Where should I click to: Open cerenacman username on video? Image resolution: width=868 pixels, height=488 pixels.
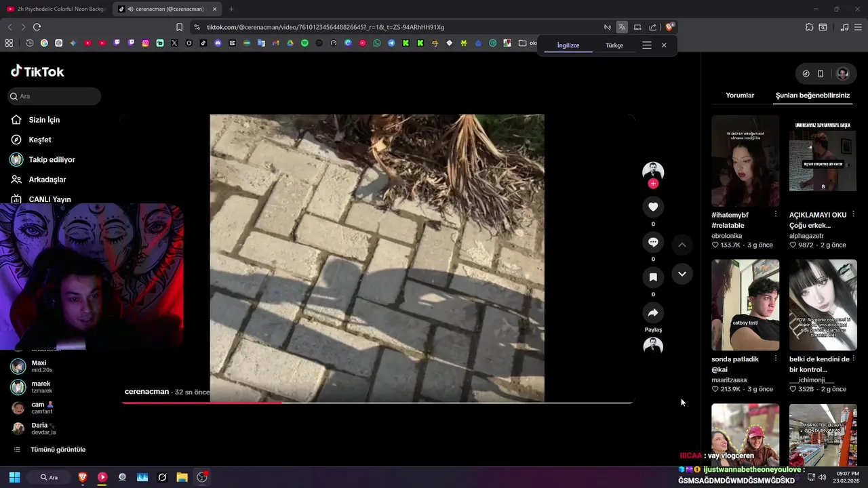pyautogui.click(x=146, y=392)
